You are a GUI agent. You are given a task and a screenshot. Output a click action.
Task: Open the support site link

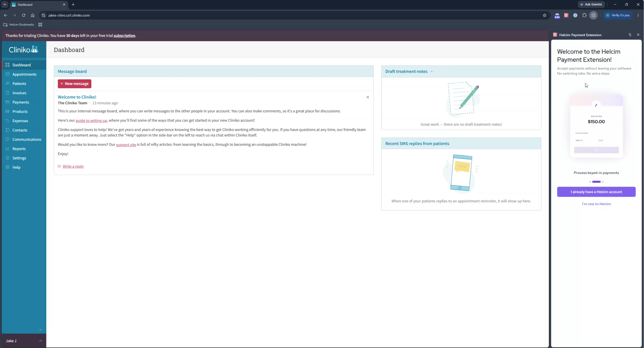click(x=126, y=145)
